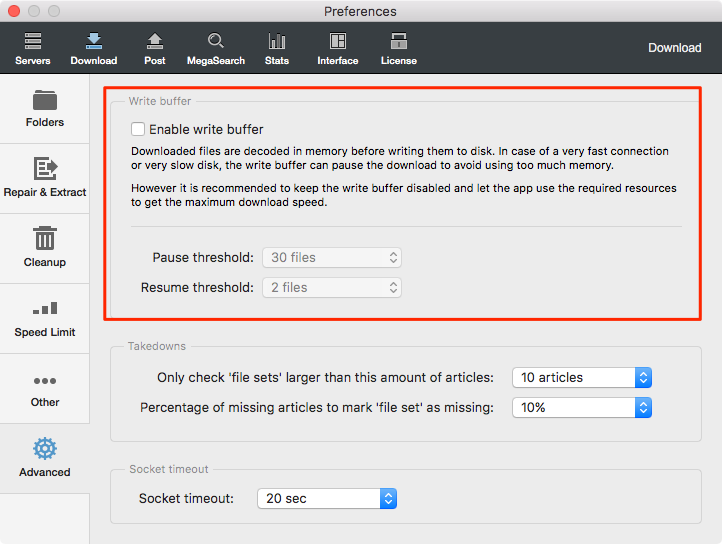722x544 pixels.
Task: Click the MegaSearch tab label
Action: [215, 61]
